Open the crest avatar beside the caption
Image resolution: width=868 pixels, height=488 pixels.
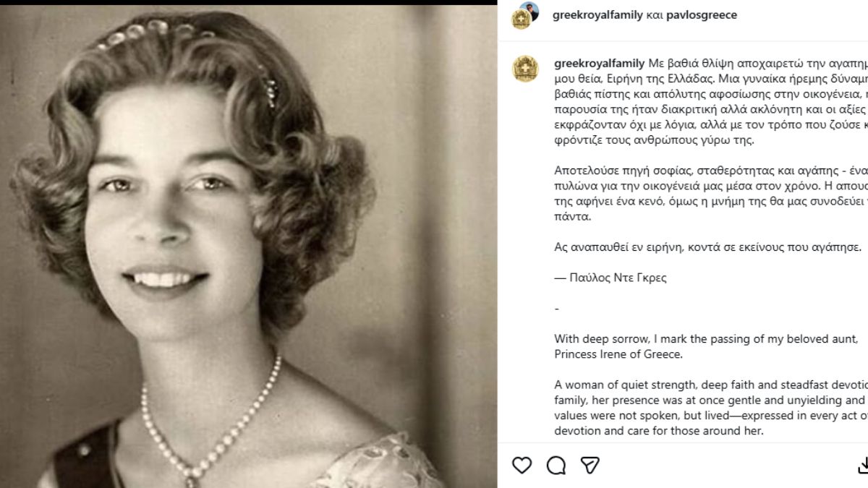point(525,69)
